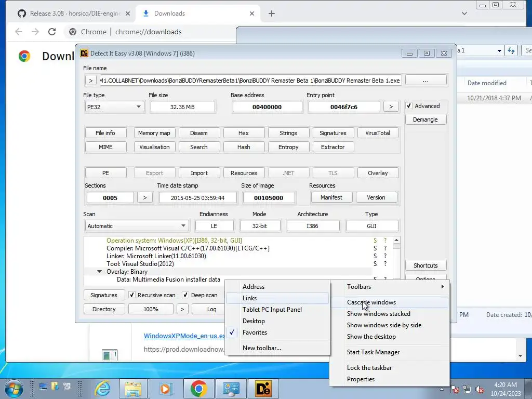Choose New toolbar... option
The image size is (532, 399).
tap(277, 348)
